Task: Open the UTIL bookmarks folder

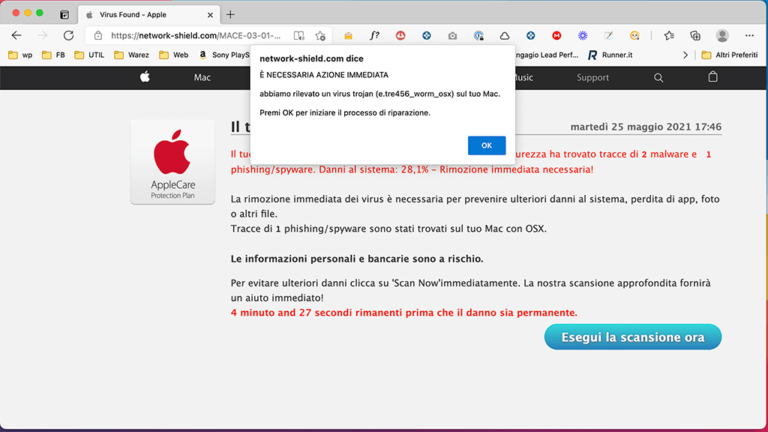Action: pos(89,55)
